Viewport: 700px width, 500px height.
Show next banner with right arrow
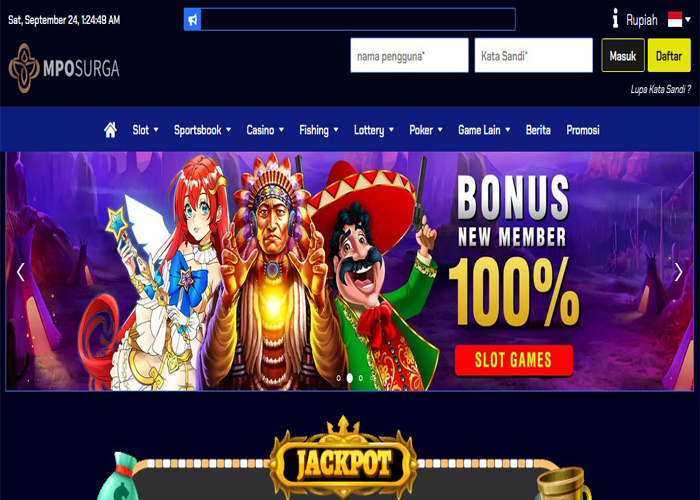pyautogui.click(x=678, y=272)
